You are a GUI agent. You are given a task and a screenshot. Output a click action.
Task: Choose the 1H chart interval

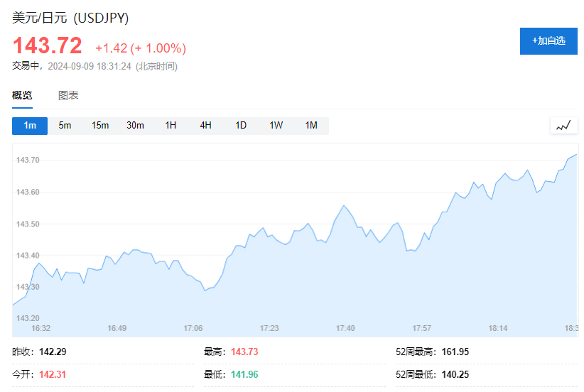click(171, 126)
